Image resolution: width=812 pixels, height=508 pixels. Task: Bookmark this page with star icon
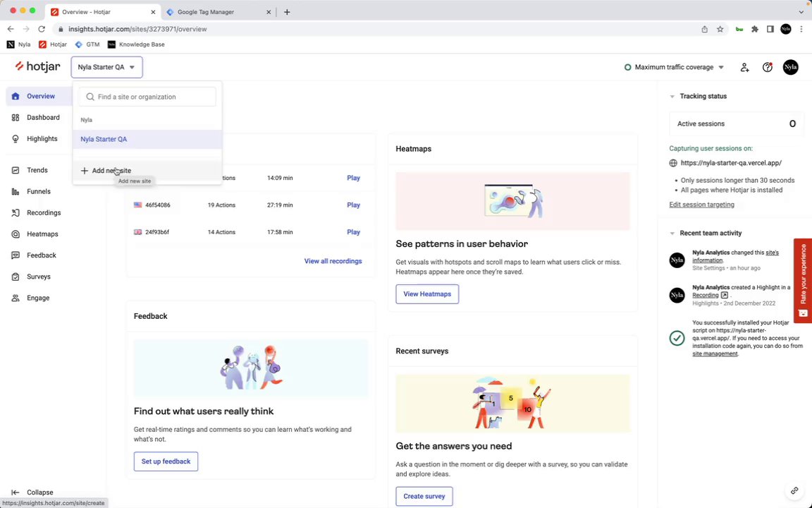(x=720, y=30)
